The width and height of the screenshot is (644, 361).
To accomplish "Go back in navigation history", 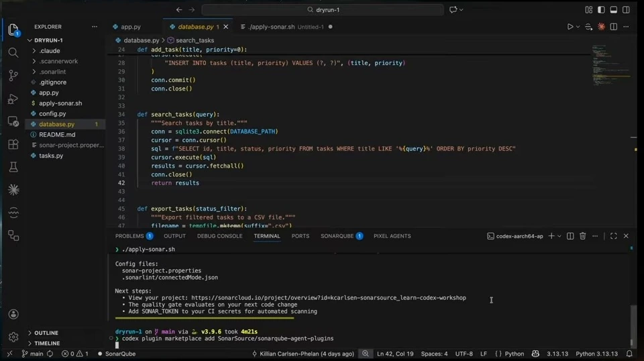I will tap(179, 9).
